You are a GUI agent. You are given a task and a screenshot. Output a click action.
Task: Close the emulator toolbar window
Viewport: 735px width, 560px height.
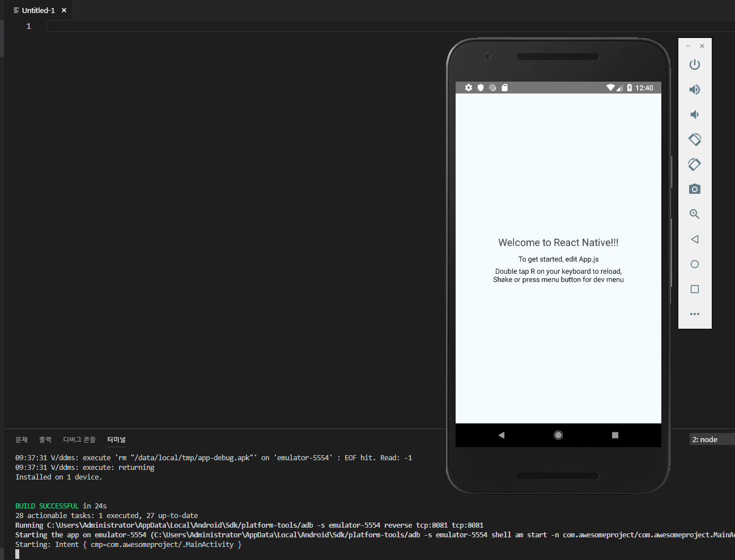click(702, 46)
